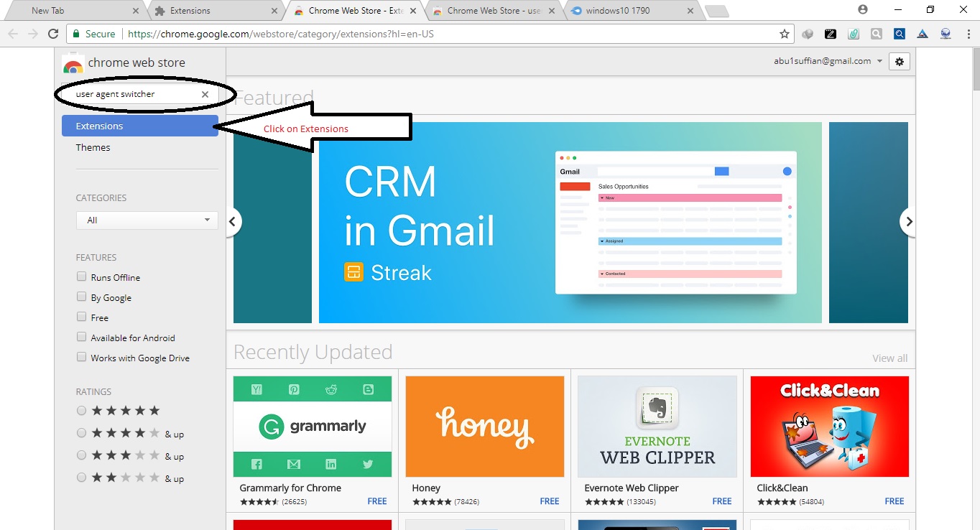This screenshot has width=980, height=530.
Task: Open the Click&Clean extension thumbnail
Action: pos(830,427)
